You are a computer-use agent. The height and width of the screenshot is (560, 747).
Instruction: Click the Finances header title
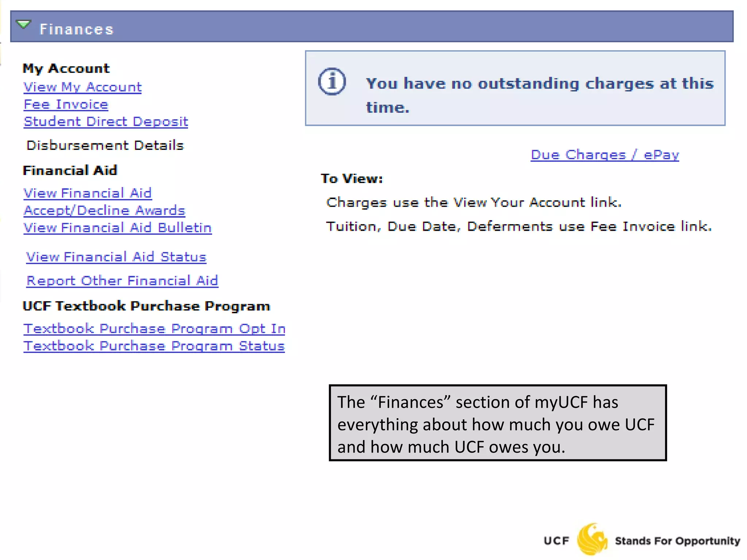[77, 29]
